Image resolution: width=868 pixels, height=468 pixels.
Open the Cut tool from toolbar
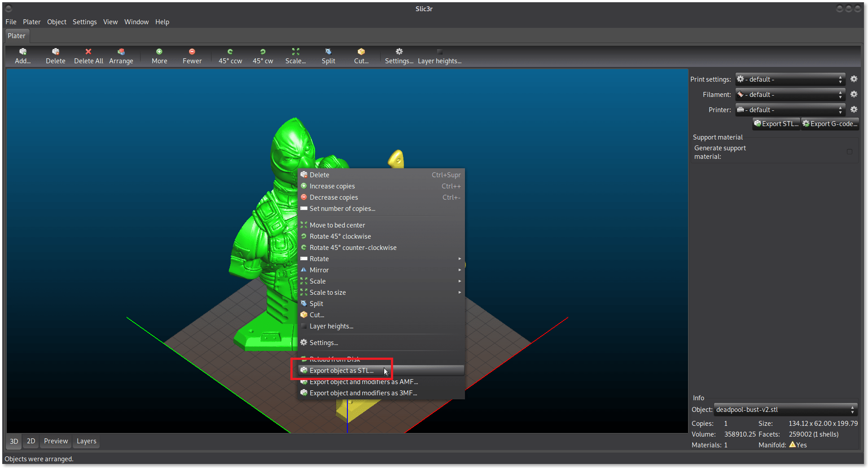coord(361,52)
